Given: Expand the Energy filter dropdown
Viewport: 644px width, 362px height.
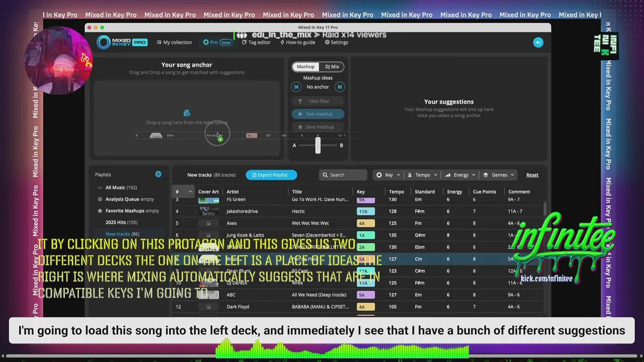Looking at the screenshot, I should (x=460, y=175).
